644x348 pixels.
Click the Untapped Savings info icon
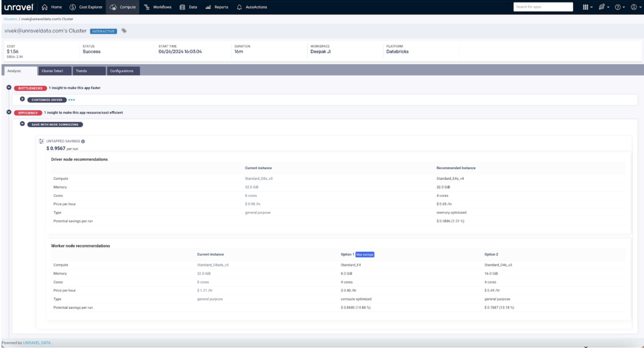point(83,141)
